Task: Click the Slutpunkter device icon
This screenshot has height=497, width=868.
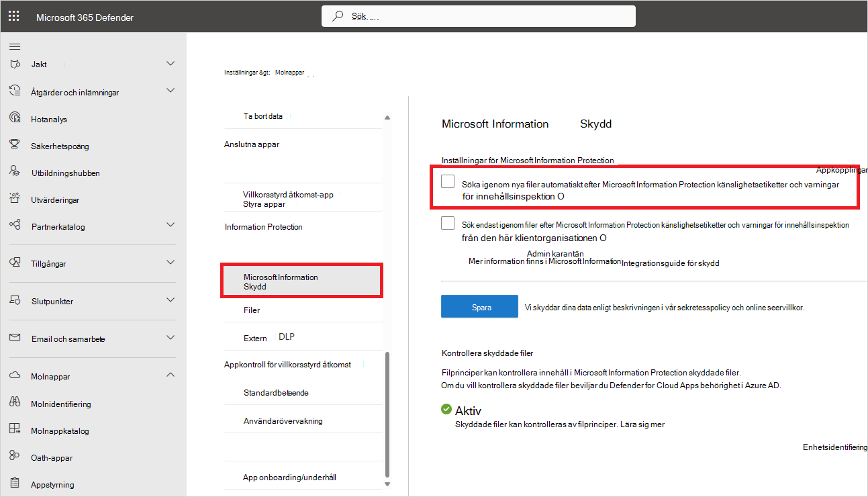Action: click(x=15, y=301)
